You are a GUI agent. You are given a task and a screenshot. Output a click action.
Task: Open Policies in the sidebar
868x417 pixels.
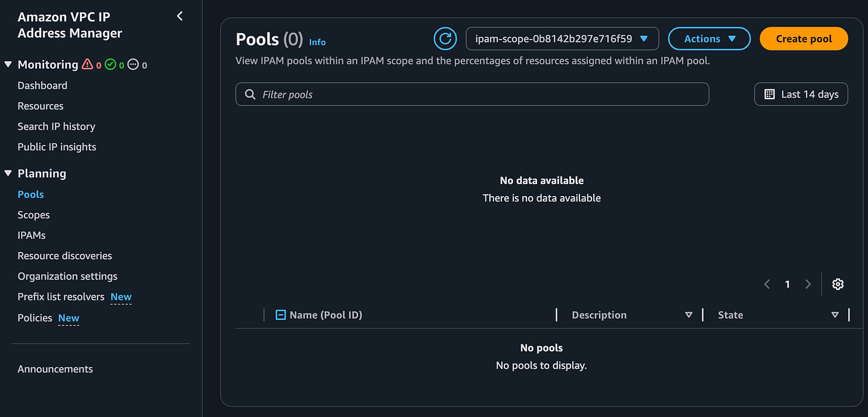(35, 318)
